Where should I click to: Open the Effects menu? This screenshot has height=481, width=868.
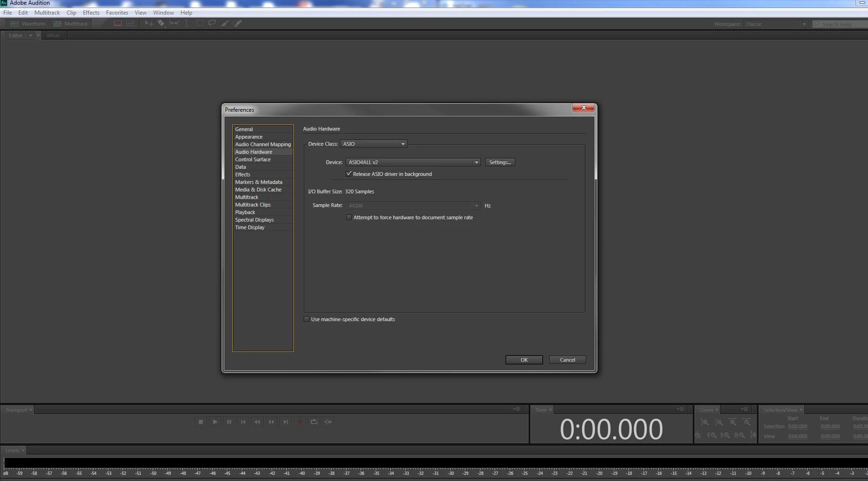[91, 13]
